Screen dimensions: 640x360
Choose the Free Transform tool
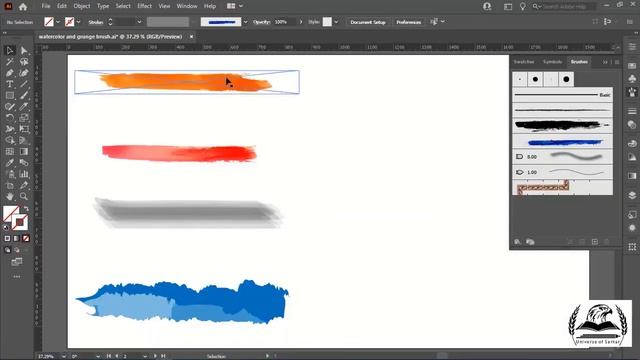(24, 129)
